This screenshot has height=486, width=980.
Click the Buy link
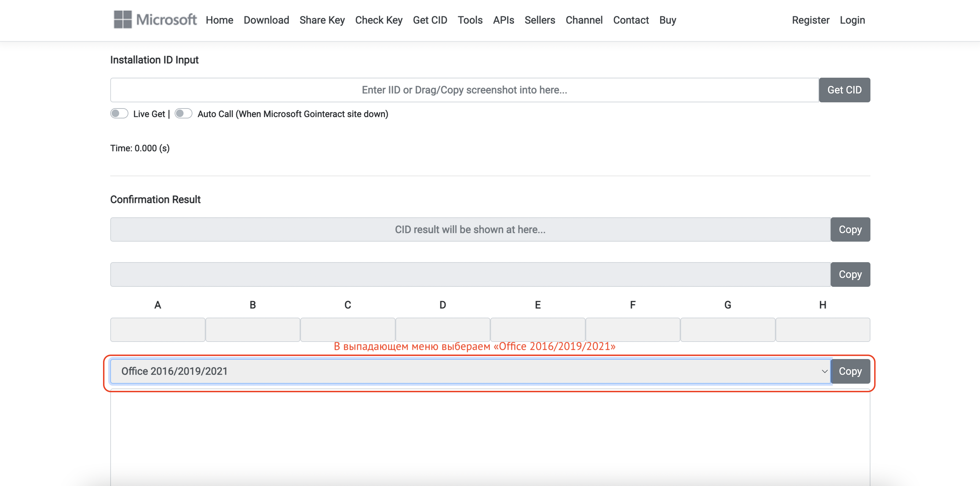pyautogui.click(x=667, y=20)
